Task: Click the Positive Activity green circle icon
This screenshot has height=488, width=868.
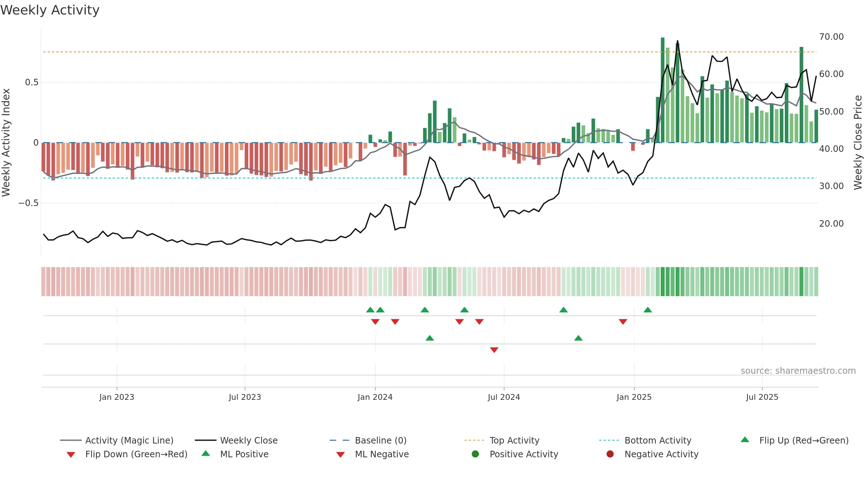Action: click(475, 454)
